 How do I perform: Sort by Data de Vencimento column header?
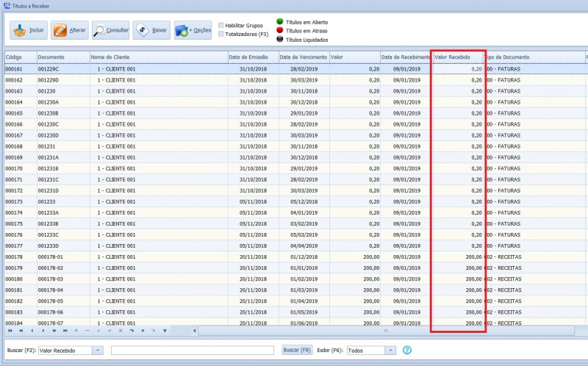[x=303, y=57]
